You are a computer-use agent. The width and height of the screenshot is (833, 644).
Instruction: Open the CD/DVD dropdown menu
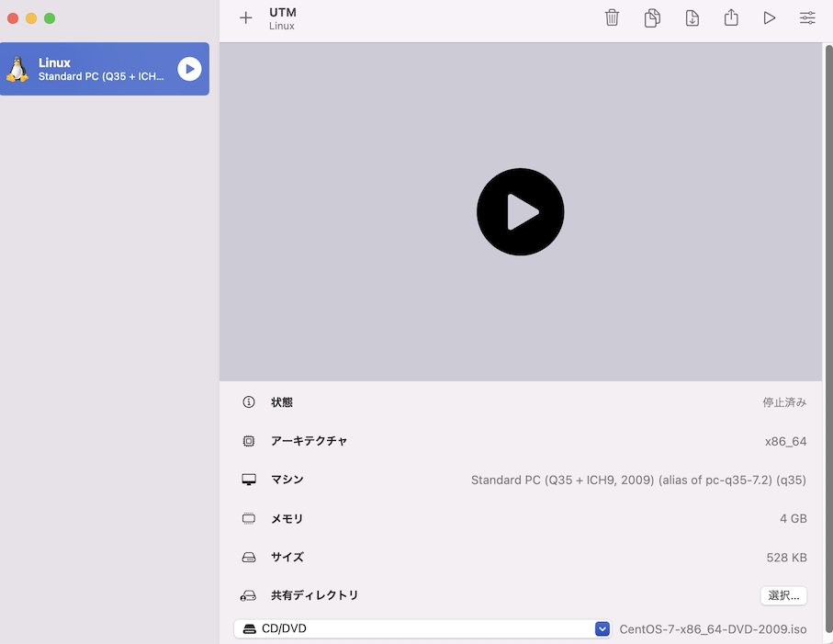tap(422, 628)
